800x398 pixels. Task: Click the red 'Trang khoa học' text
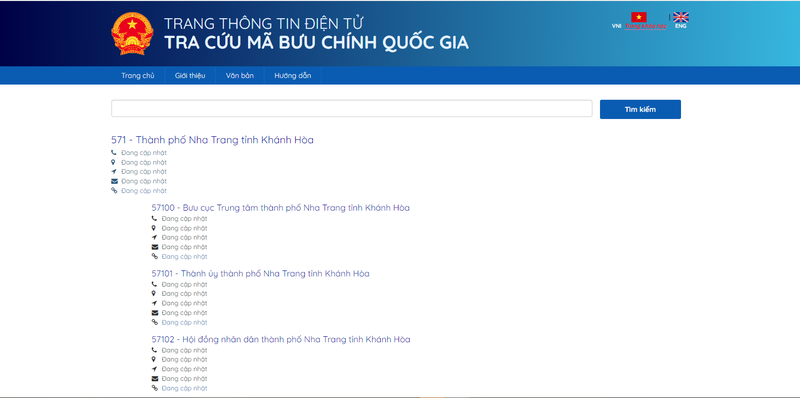(645, 26)
